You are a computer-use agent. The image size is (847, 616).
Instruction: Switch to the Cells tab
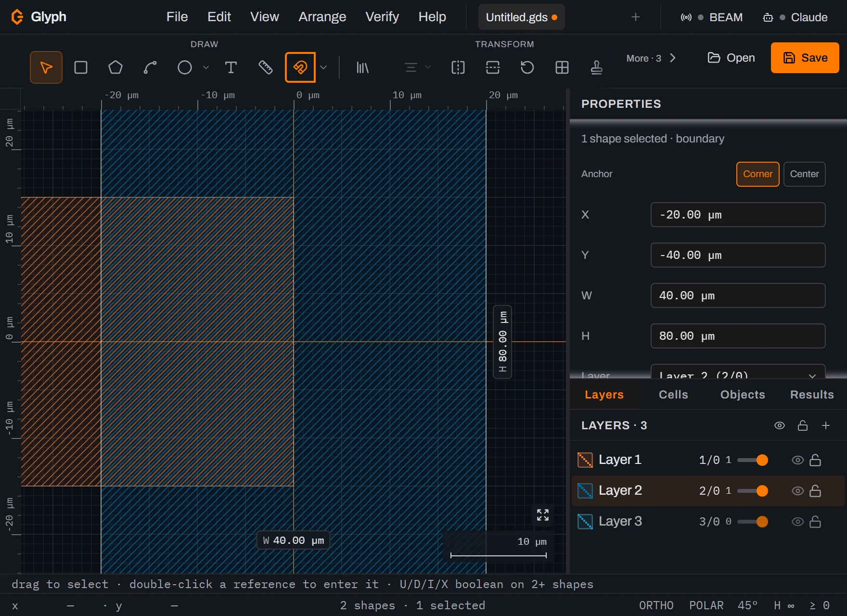tap(673, 395)
